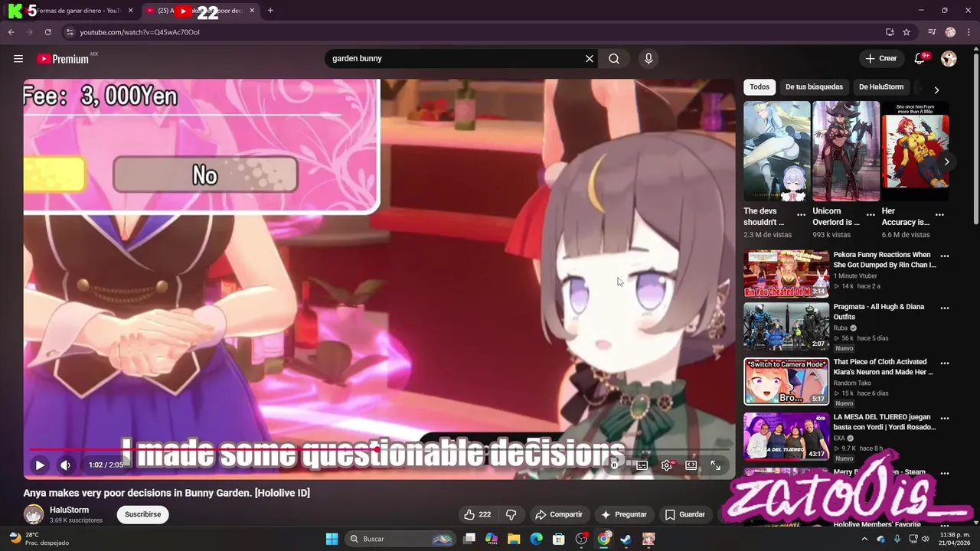
Task: Toggle subtitles with the captions button
Action: coord(642,465)
